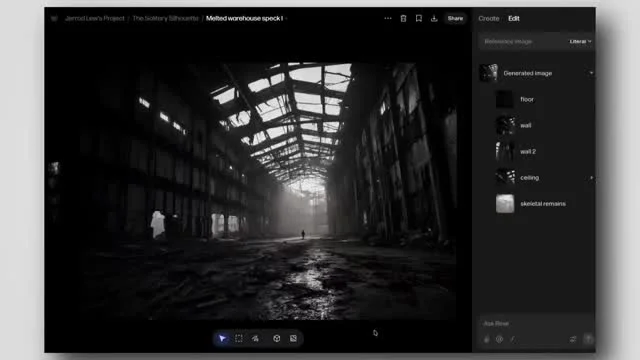The width and height of the screenshot is (640, 360).
Task: Focus the Ask prompt input box
Action: pyautogui.click(x=536, y=323)
